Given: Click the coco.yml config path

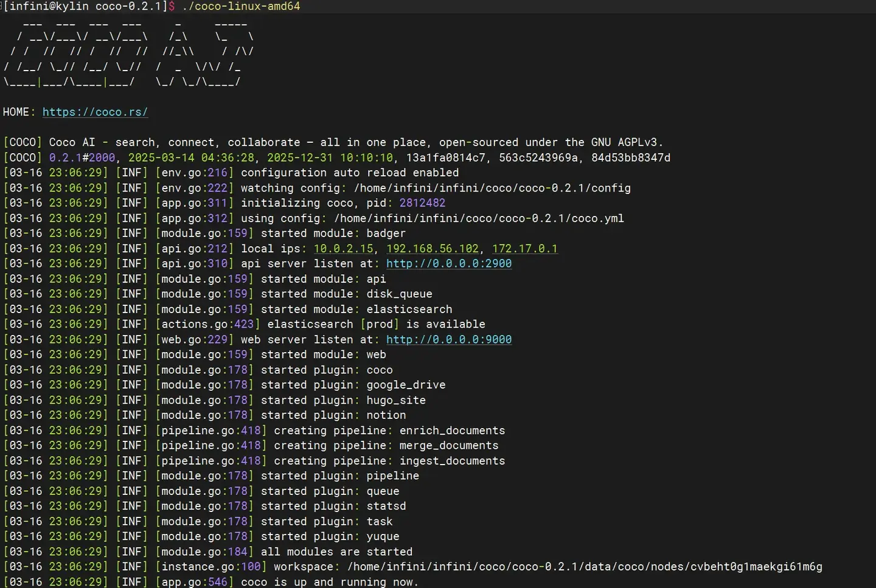Looking at the screenshot, I should tap(480, 218).
